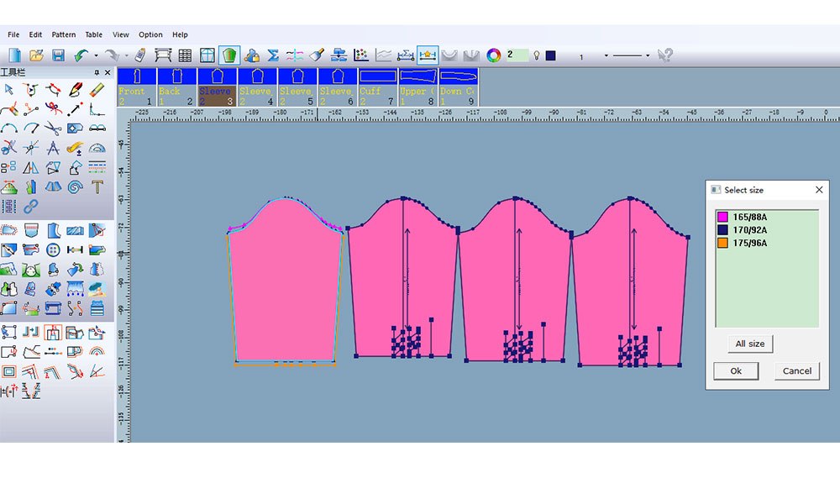Image resolution: width=840 pixels, height=504 pixels.
Task: Click the summation Σ icon in the toolbar
Action: click(x=273, y=55)
